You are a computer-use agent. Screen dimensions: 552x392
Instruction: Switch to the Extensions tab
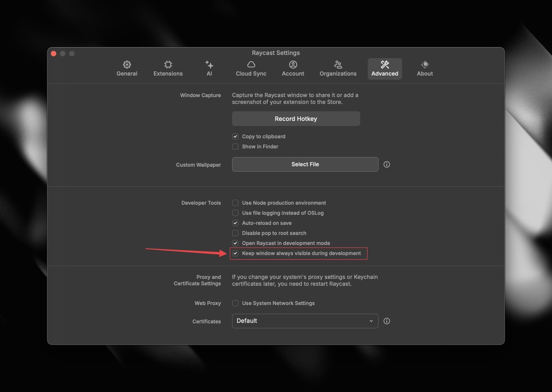click(x=168, y=69)
